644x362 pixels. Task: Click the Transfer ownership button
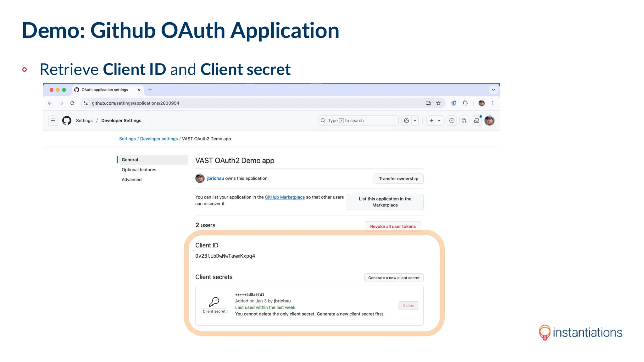(398, 178)
